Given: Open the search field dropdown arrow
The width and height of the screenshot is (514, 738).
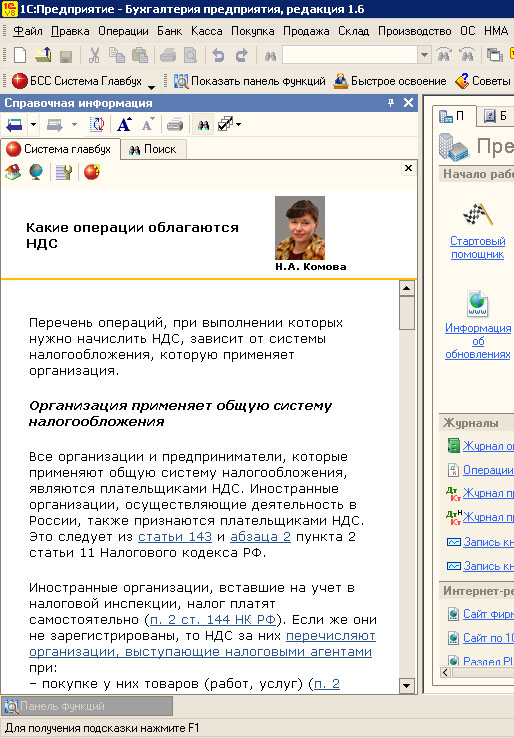Looking at the screenshot, I should click(424, 56).
